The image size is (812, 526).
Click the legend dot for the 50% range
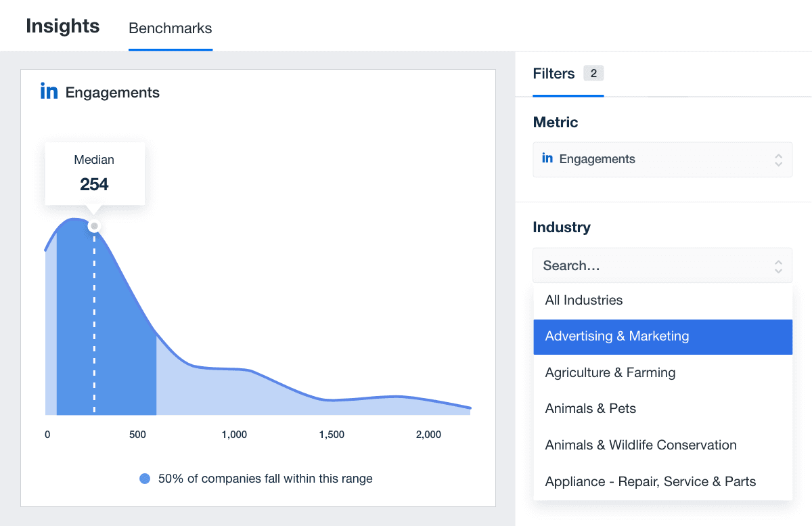click(145, 479)
